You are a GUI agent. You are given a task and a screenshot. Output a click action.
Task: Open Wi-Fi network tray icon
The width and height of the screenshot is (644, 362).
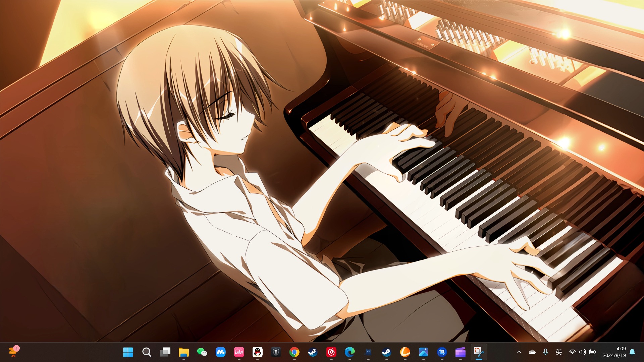coord(572,352)
